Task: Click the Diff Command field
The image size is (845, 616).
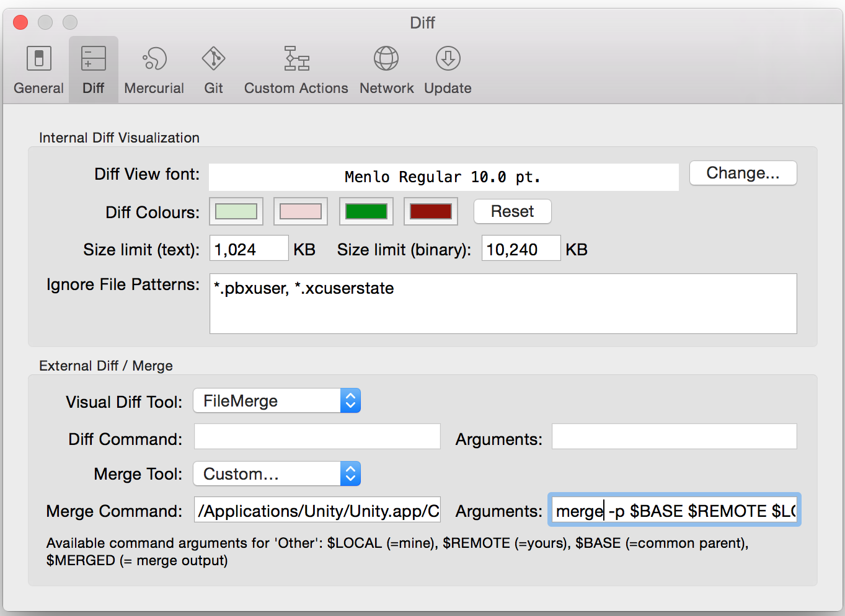Action: pyautogui.click(x=317, y=436)
